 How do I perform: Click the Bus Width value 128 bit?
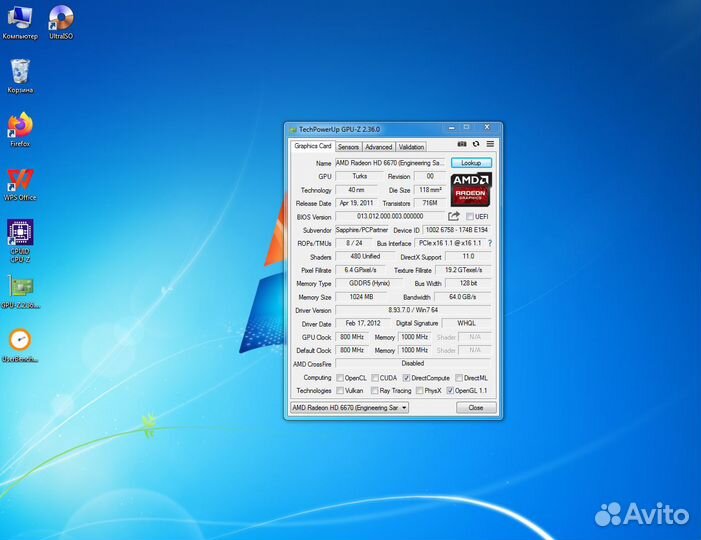(469, 283)
